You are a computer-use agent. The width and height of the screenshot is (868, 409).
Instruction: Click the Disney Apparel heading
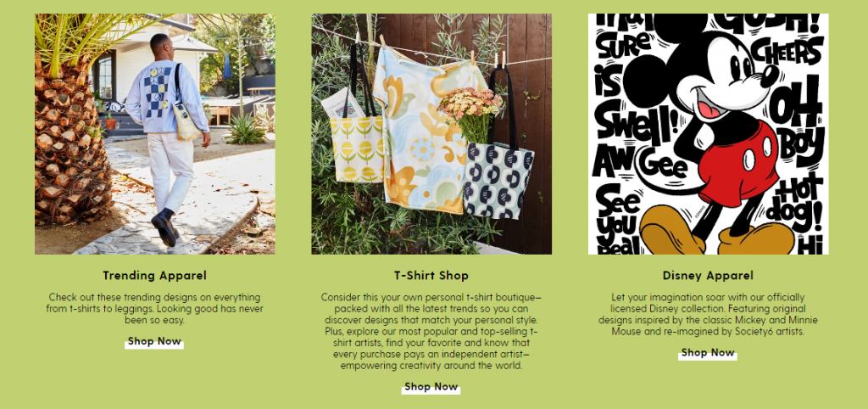708,276
